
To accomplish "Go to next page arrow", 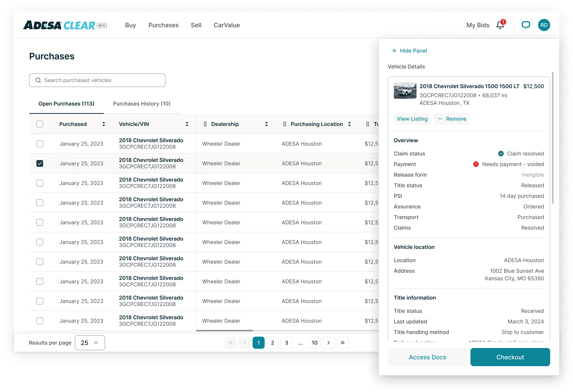I will coord(328,343).
